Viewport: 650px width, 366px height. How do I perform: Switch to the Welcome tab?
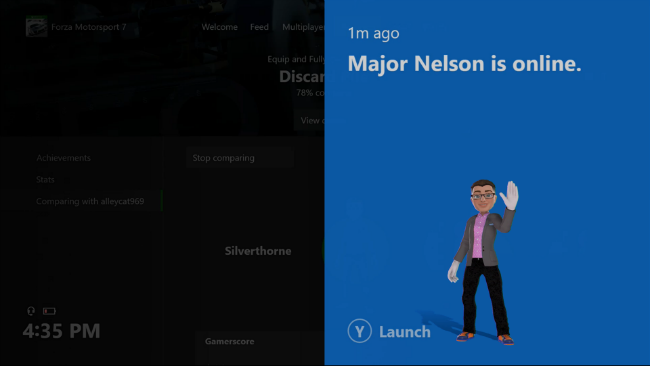(x=220, y=27)
